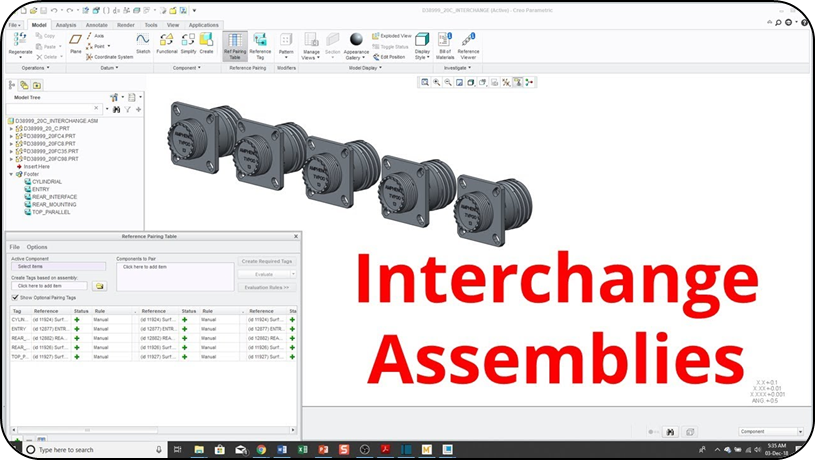Open the Reference Viewer
The height and width of the screenshot is (460, 815).
pos(468,46)
